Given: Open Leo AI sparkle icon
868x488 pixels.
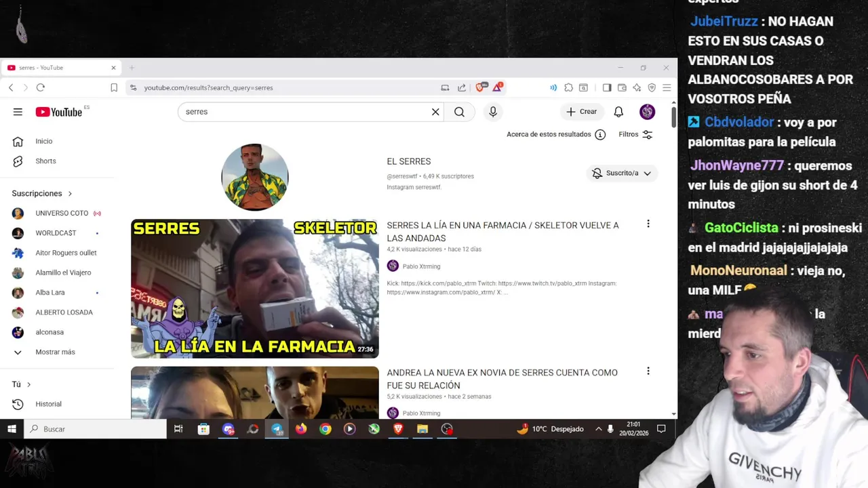Looking at the screenshot, I should tap(637, 87).
